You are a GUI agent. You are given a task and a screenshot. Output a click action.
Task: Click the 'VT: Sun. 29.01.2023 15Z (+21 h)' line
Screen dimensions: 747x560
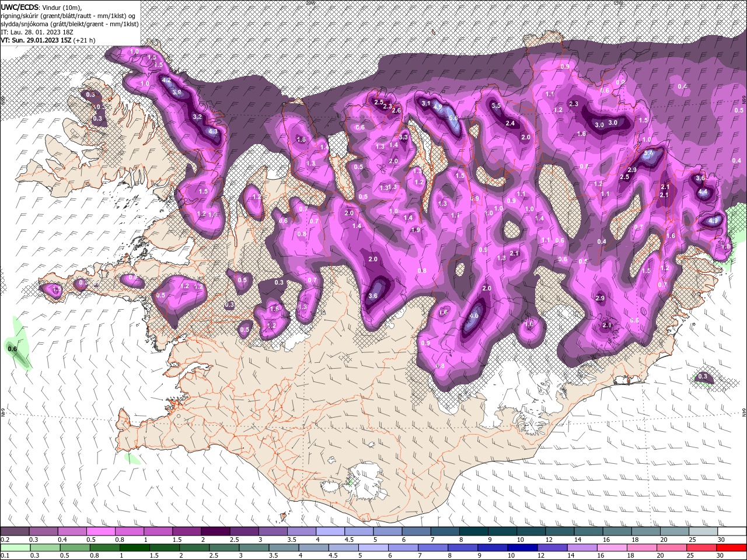[48, 40]
